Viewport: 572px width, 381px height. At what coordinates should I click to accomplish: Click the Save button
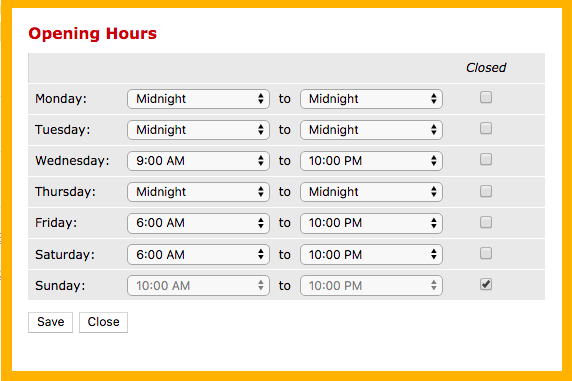click(50, 322)
